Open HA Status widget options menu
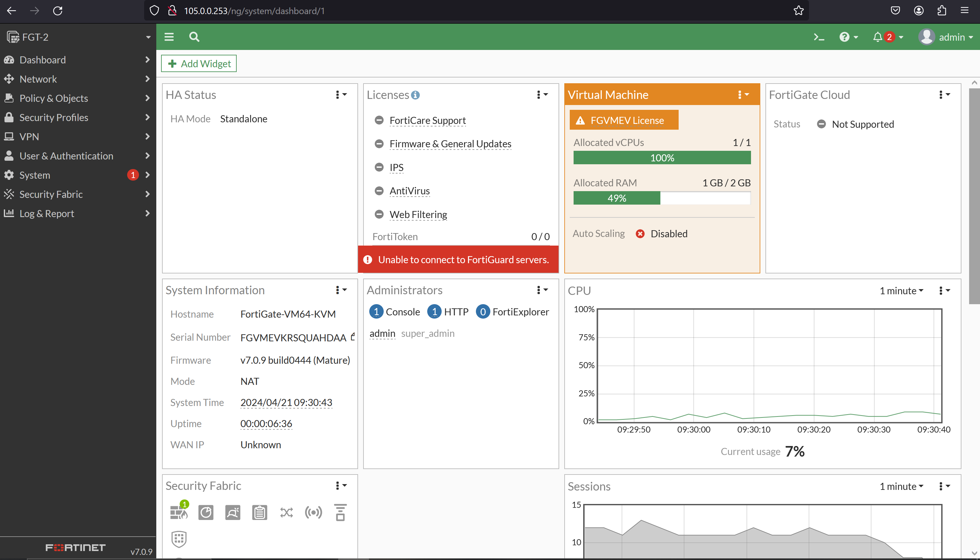 click(341, 95)
